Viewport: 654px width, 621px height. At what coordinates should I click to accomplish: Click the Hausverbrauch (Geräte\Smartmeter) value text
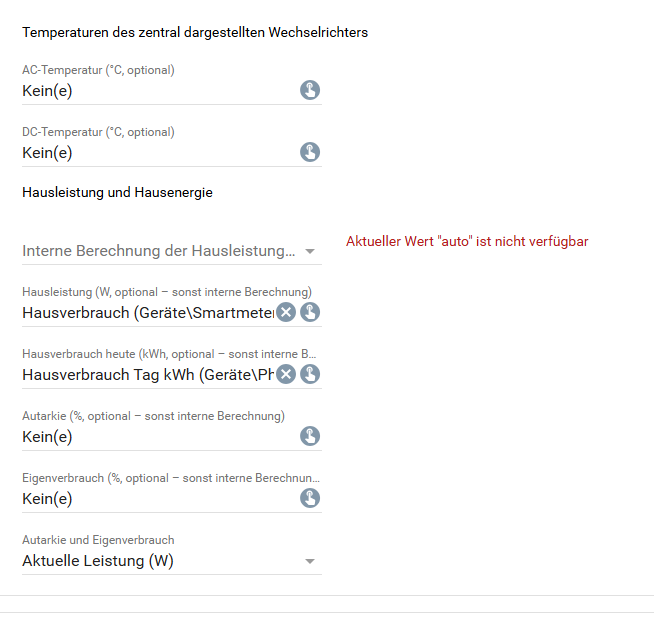[x=148, y=313]
